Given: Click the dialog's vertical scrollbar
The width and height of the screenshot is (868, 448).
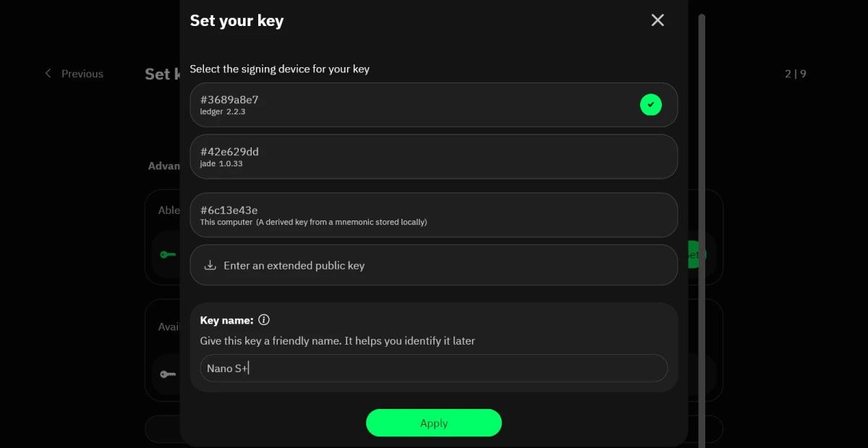Looking at the screenshot, I should pos(701,217).
